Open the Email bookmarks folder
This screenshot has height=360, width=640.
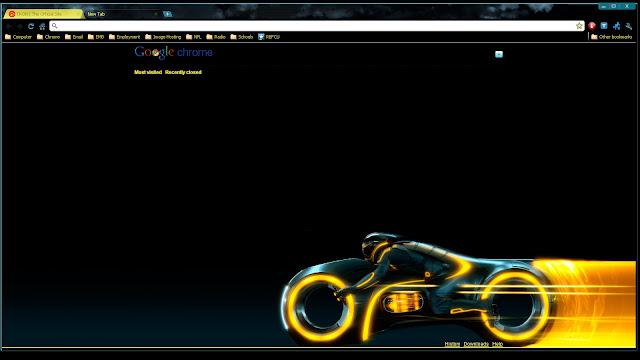[74, 37]
